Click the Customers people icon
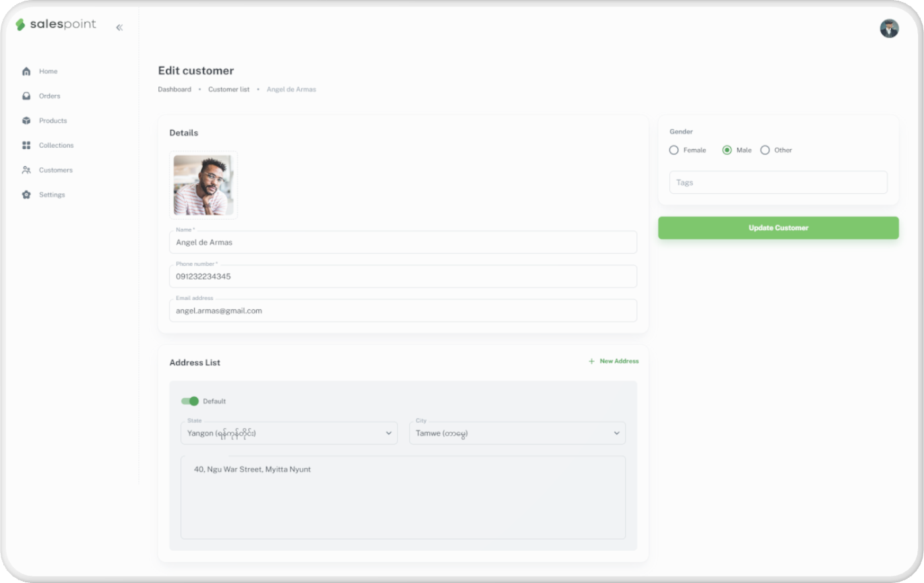924x583 pixels. (26, 170)
